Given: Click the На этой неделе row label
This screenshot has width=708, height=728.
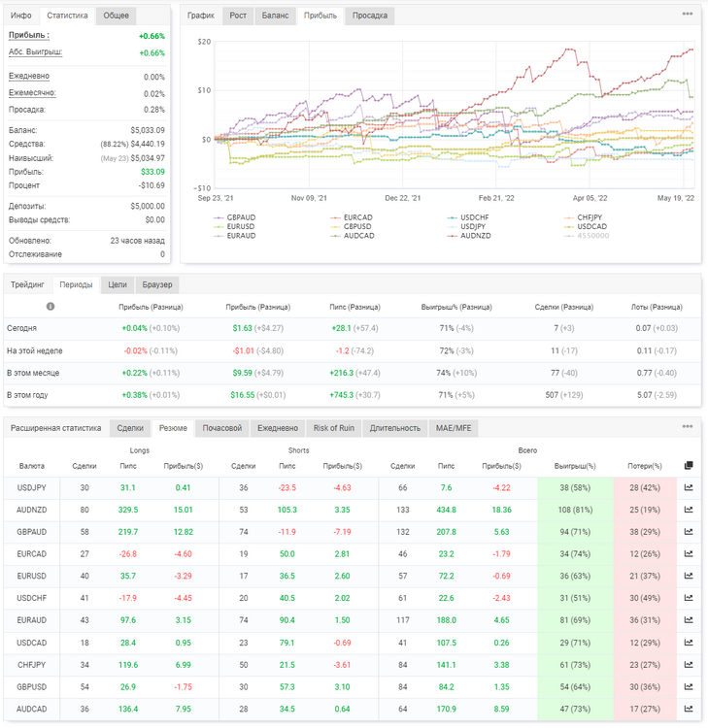Looking at the screenshot, I should (x=34, y=350).
